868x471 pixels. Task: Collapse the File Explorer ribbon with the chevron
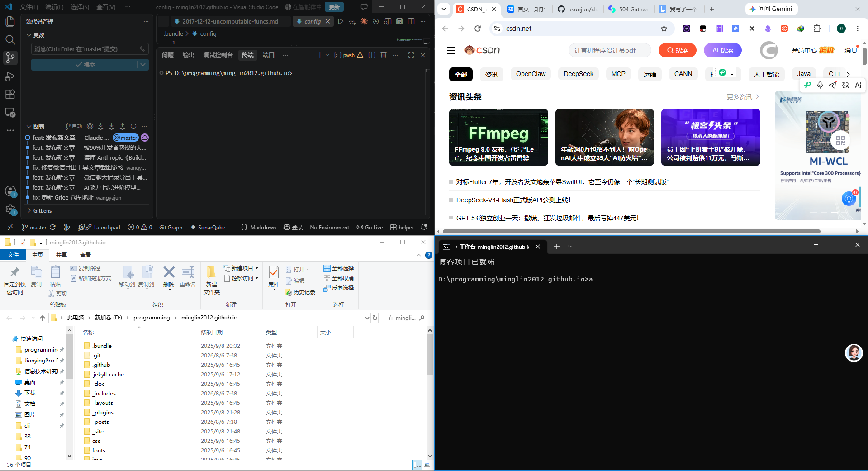419,255
